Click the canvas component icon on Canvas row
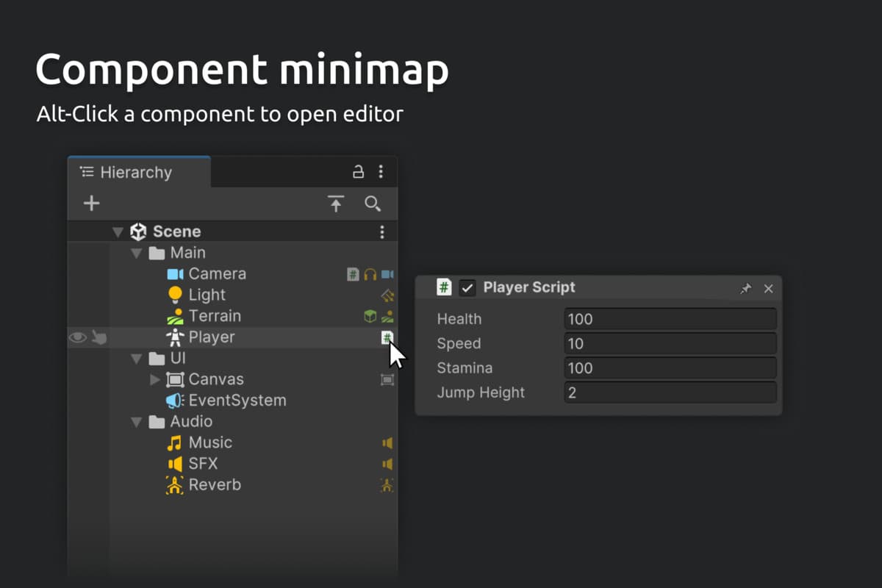The width and height of the screenshot is (882, 588). pyautogui.click(x=387, y=380)
